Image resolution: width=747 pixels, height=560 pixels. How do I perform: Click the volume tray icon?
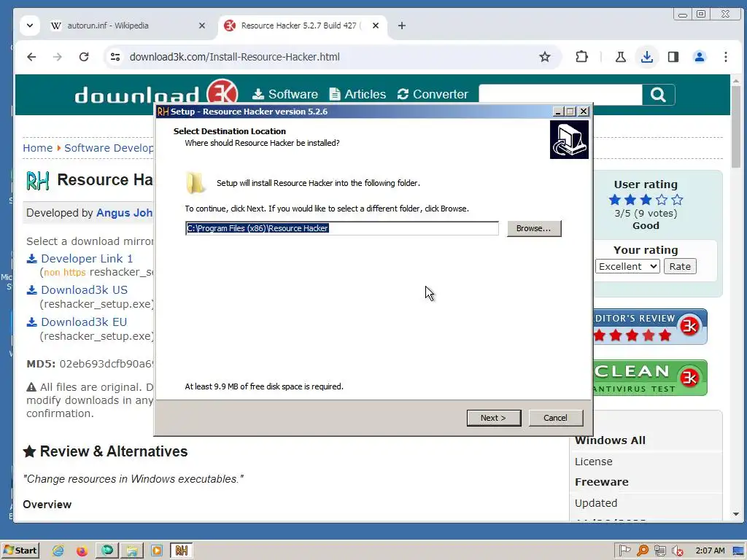677,551
